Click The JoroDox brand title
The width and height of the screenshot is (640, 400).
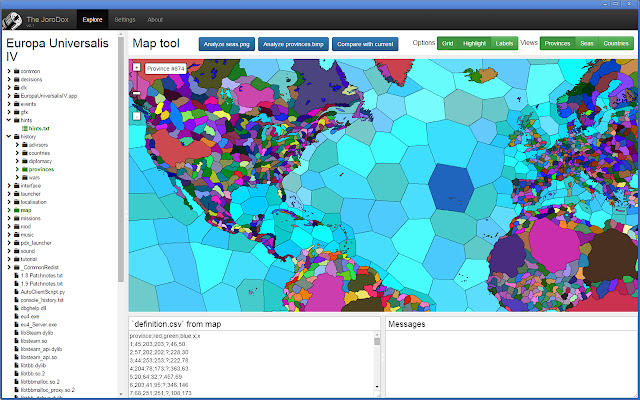47,19
